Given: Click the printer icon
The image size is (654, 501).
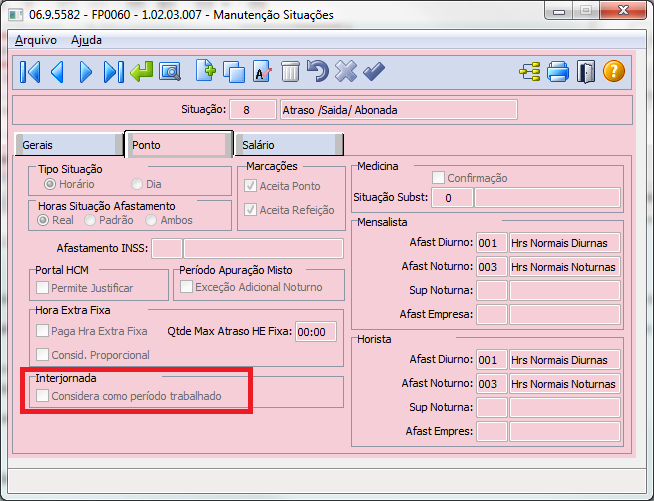Looking at the screenshot, I should 558,71.
